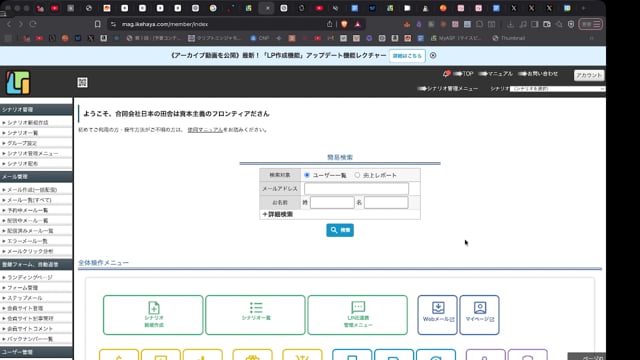
Task: Open 会員サイトコメント in the sidebar
Action: (x=30, y=329)
